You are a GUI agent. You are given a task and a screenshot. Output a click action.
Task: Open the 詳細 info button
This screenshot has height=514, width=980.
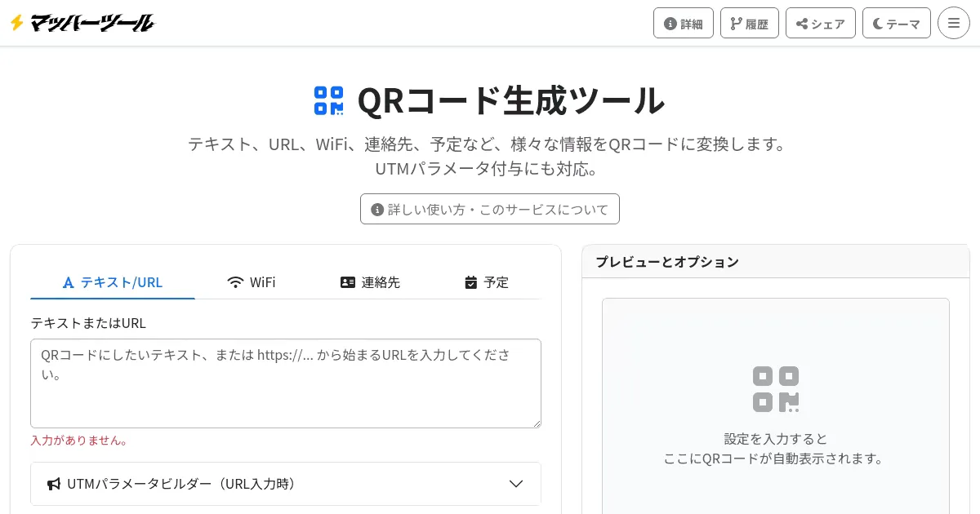(x=684, y=24)
